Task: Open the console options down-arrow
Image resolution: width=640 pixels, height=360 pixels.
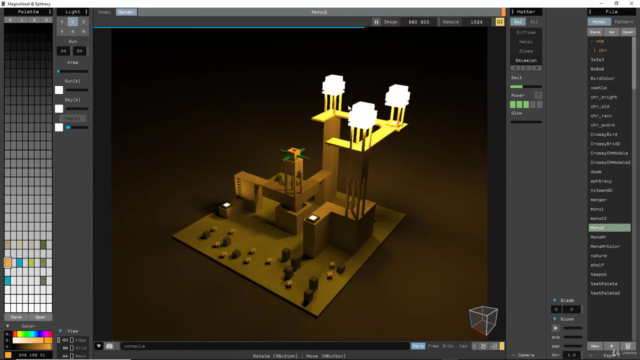Action: tap(99, 346)
